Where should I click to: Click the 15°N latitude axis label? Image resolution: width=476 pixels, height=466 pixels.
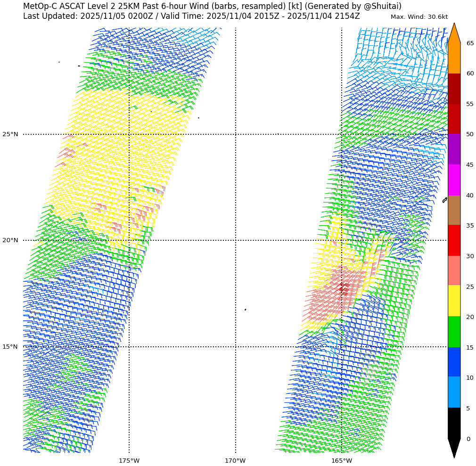point(10,347)
